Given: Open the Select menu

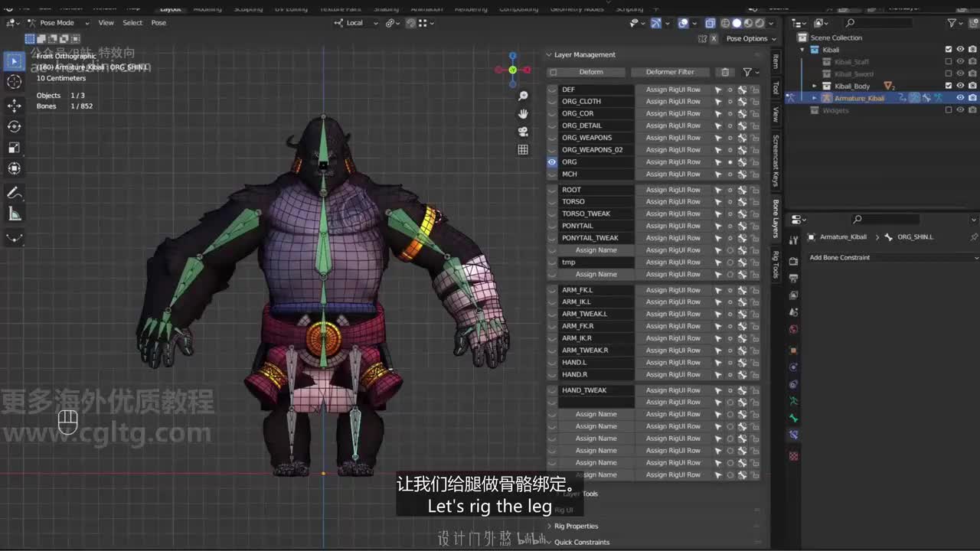Looking at the screenshot, I should click(x=132, y=23).
